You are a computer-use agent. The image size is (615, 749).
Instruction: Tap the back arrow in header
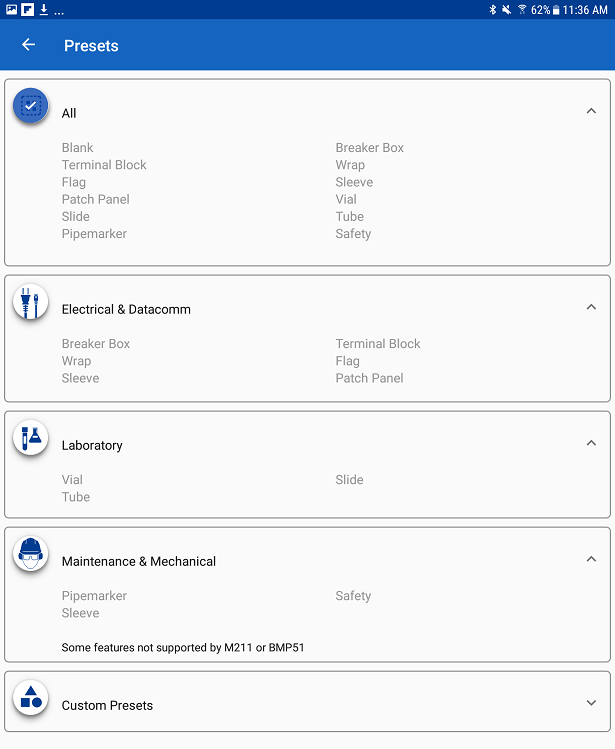coord(28,45)
